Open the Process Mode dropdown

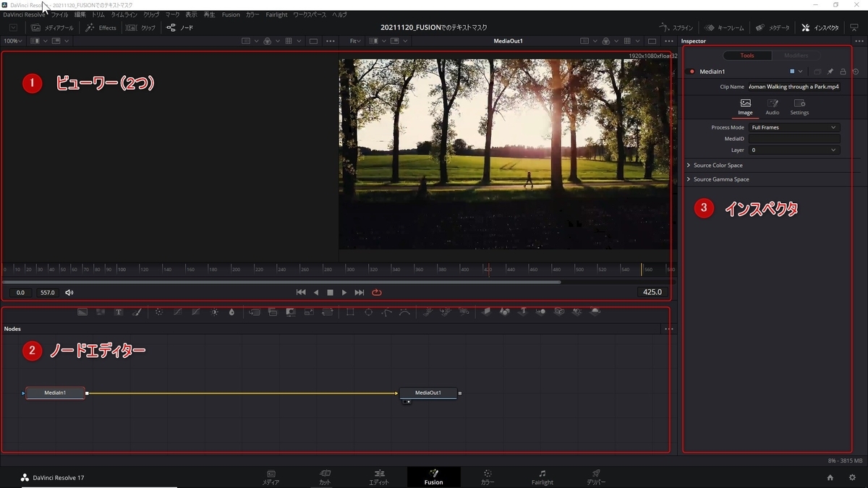click(793, 127)
